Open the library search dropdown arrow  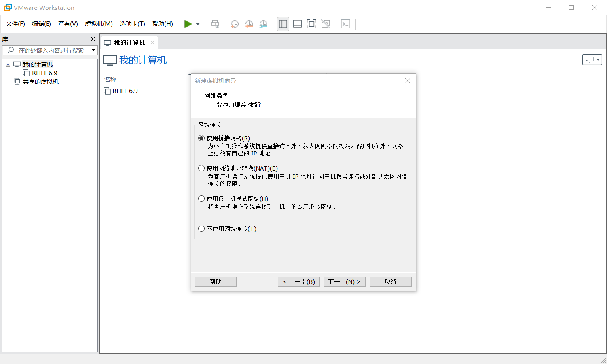coord(93,50)
